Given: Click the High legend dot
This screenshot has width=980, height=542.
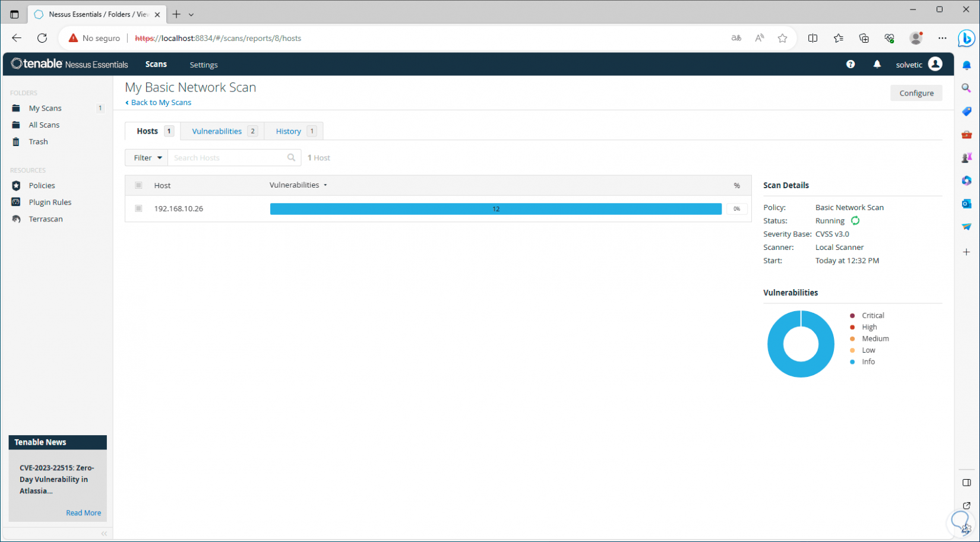Looking at the screenshot, I should (x=852, y=327).
